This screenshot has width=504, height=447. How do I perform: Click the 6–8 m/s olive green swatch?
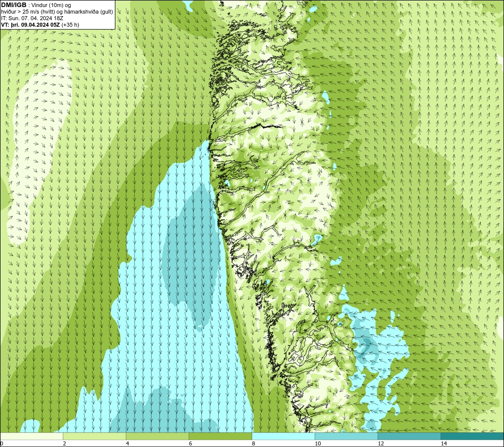tap(221, 436)
